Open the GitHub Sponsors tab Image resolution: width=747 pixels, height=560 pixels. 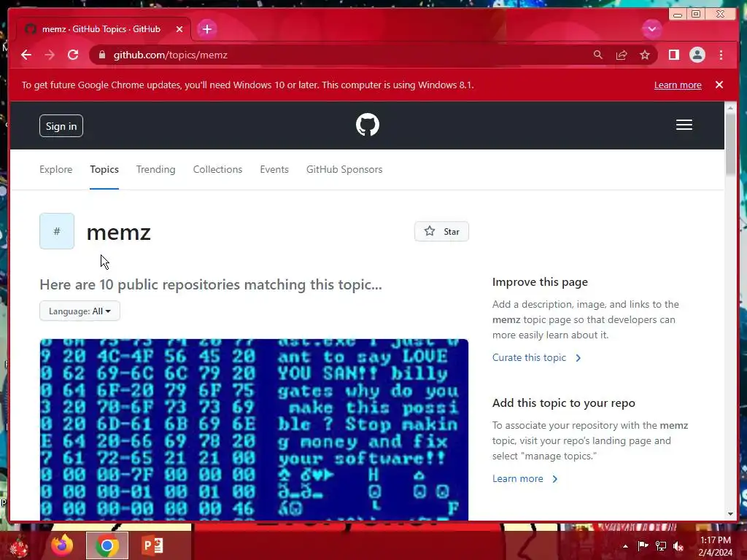pos(344,169)
